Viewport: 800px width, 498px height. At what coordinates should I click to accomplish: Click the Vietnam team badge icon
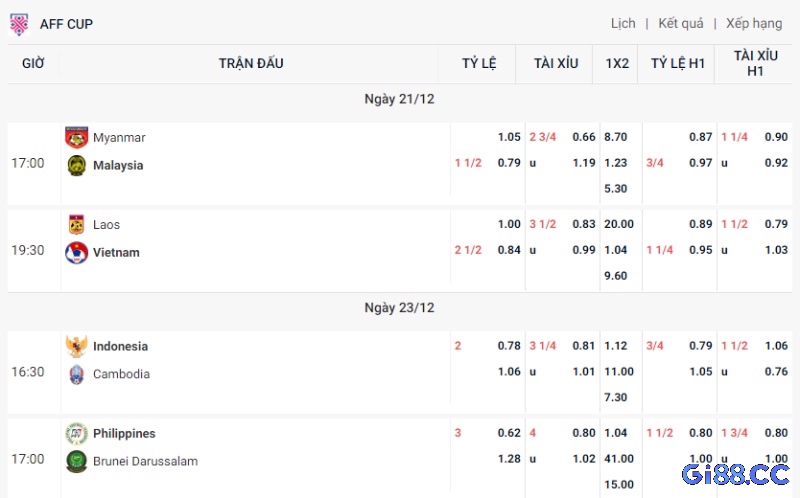pyautogui.click(x=76, y=252)
